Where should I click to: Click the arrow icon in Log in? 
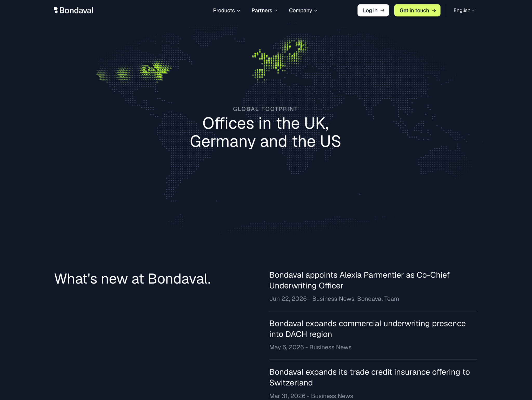382,10
